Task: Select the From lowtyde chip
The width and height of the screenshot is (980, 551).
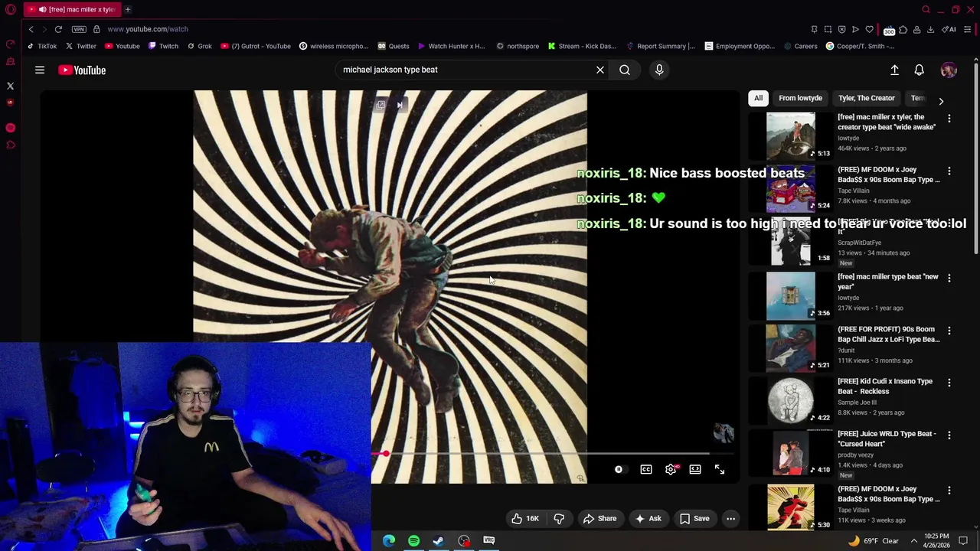Action: (x=800, y=98)
